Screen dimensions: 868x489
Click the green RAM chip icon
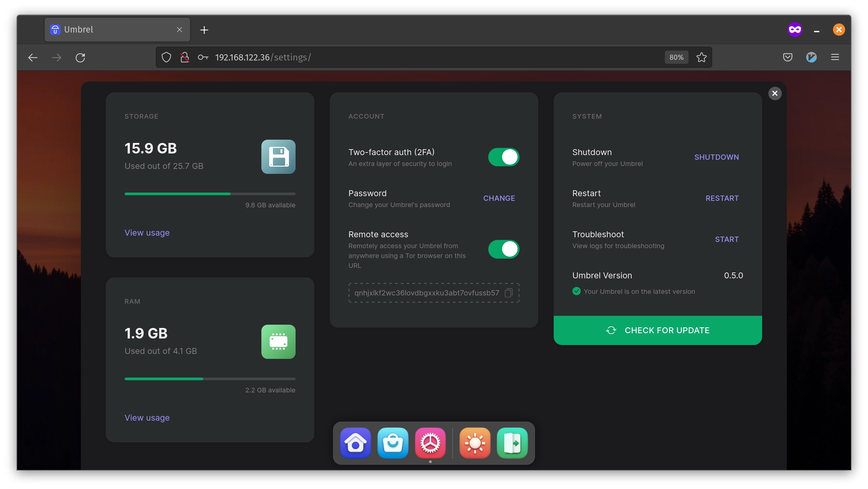click(278, 341)
